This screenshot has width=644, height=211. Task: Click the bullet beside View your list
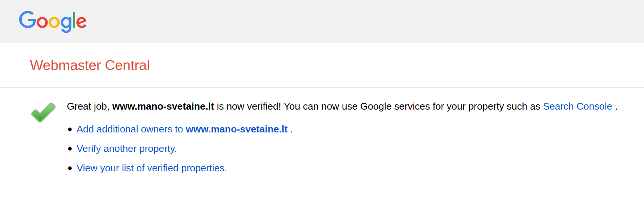(x=70, y=168)
